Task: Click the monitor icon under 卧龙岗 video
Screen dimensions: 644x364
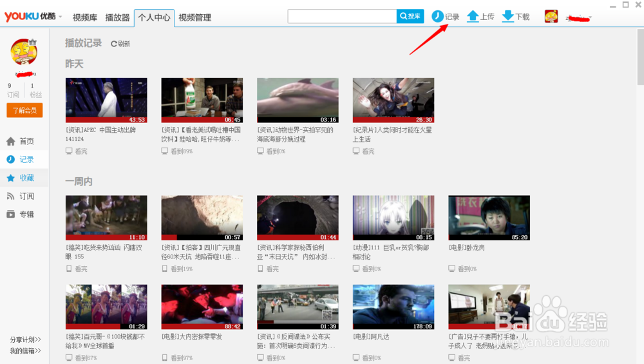Action: coord(452,269)
